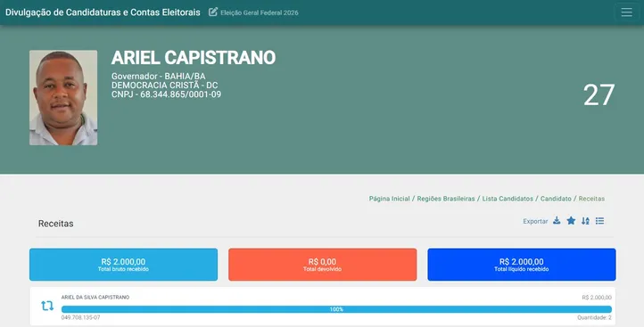This screenshot has width=644, height=327.
Task: Click the transfer arrows icon beside donor row
Action: (x=47, y=306)
